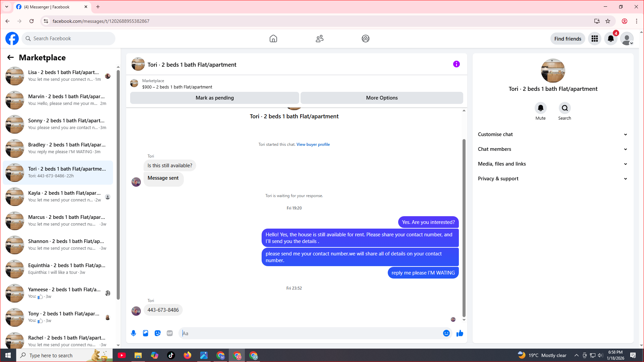Image resolution: width=644 pixels, height=362 pixels.
Task: Expand Privacy & support section
Action: [x=552, y=179]
